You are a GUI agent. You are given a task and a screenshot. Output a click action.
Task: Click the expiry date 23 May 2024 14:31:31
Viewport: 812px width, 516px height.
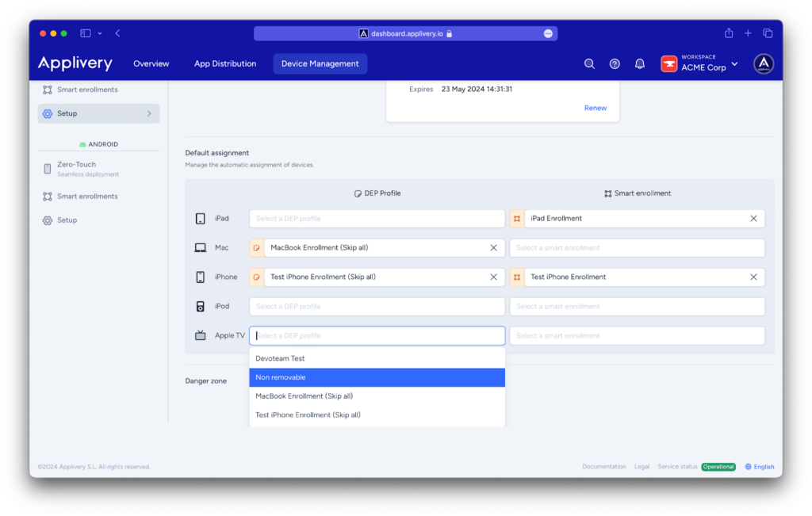coord(477,89)
